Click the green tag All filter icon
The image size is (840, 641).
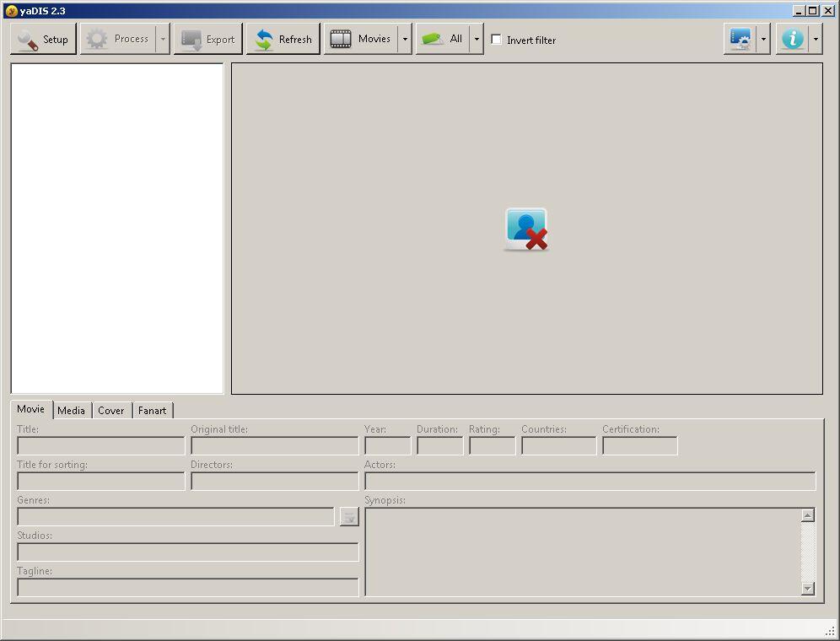[x=433, y=38]
